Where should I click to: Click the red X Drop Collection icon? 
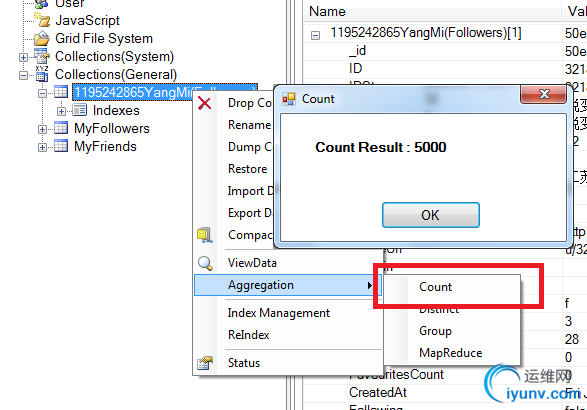[x=204, y=103]
